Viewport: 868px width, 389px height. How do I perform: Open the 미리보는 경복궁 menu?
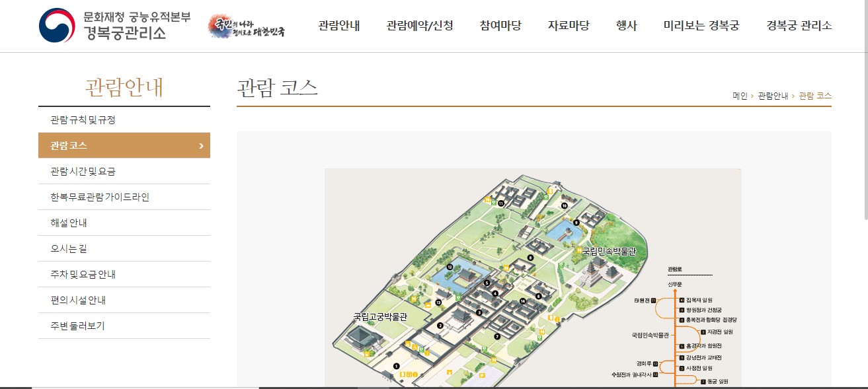coord(701,26)
